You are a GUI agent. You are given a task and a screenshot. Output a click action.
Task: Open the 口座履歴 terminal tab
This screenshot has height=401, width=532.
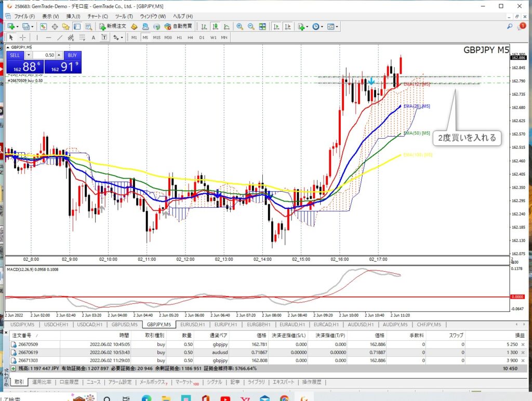(x=69, y=382)
